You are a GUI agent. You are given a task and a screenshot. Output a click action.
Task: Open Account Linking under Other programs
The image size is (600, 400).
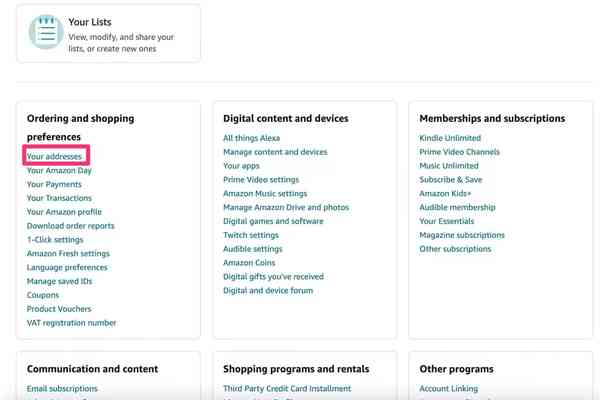(x=448, y=389)
